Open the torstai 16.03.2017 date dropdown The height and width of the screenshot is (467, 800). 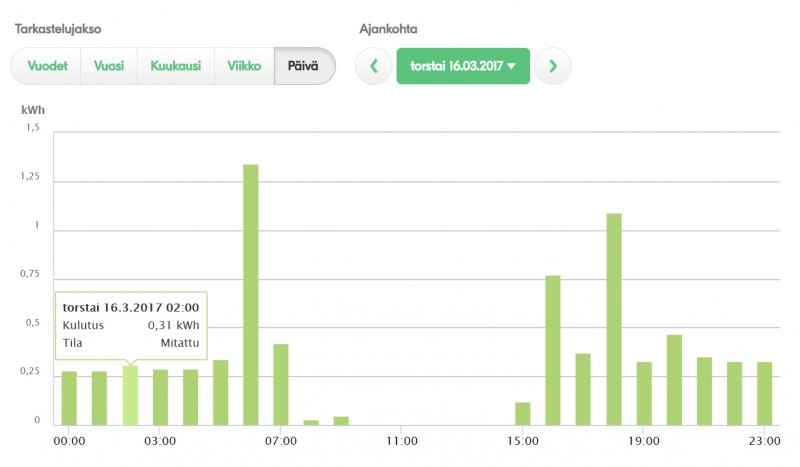click(462, 67)
